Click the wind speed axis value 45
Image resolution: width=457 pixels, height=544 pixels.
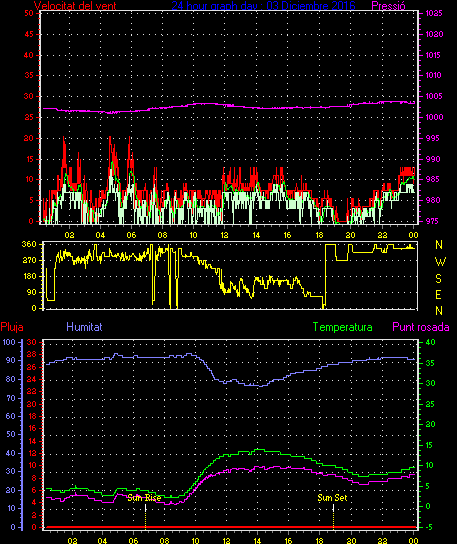(29, 34)
